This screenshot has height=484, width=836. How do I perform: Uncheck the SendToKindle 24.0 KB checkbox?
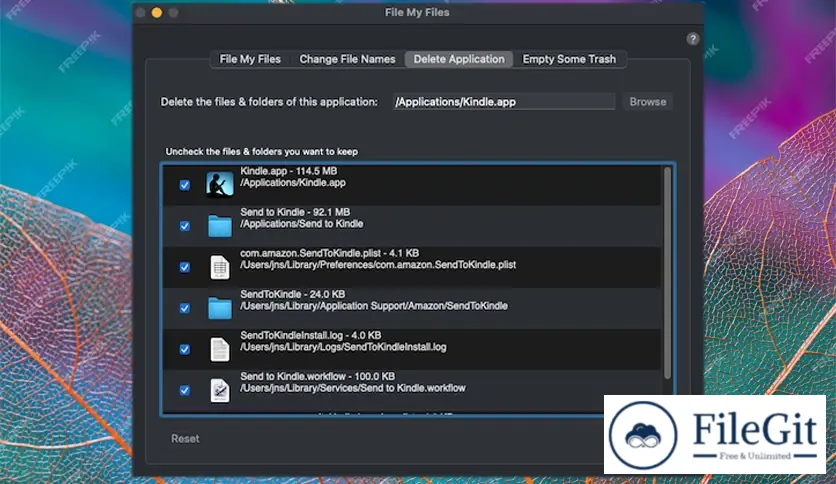coord(184,308)
